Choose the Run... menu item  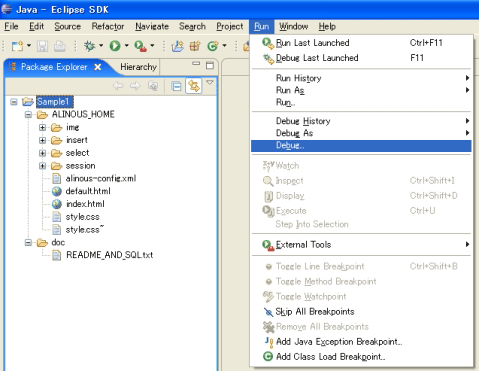tap(361, 103)
